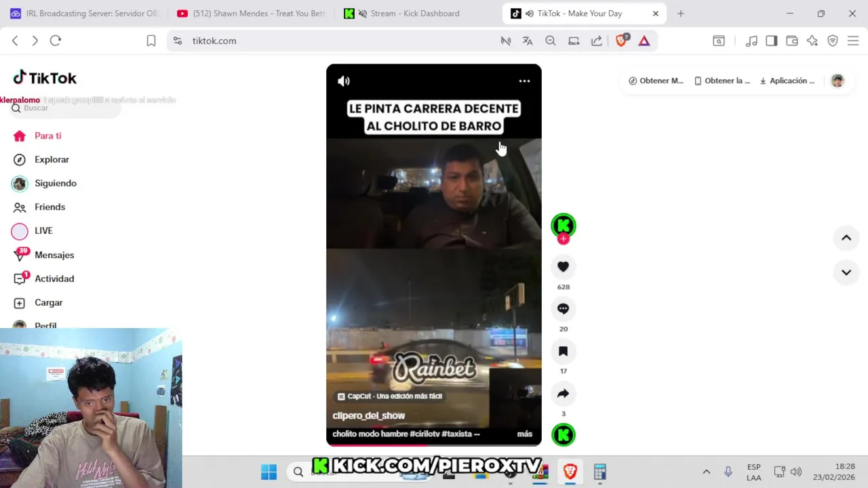Click Obtener M... button
This screenshot has height=488, width=868.
[656, 81]
